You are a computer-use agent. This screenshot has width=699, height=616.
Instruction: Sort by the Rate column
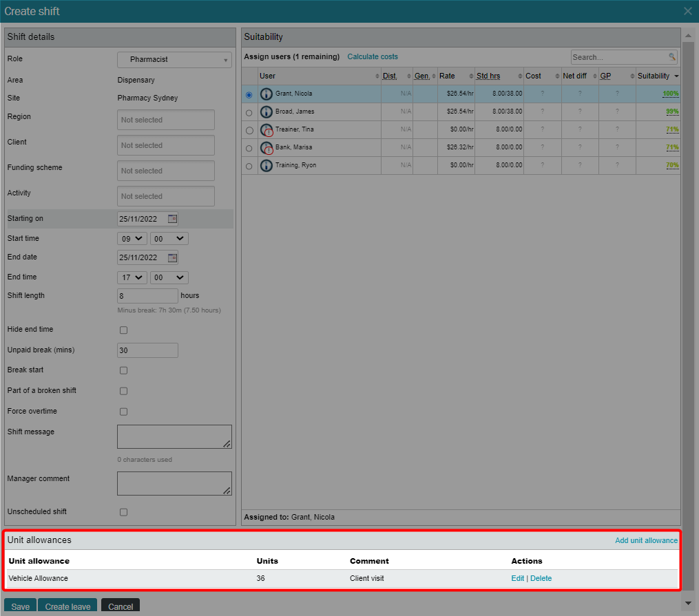pyautogui.click(x=456, y=76)
